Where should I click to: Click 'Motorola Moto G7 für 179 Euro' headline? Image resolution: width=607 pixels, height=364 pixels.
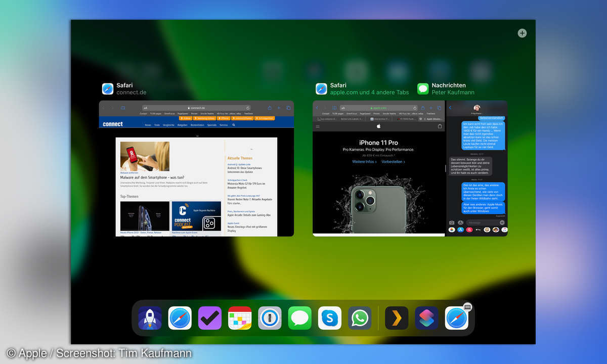click(247, 187)
